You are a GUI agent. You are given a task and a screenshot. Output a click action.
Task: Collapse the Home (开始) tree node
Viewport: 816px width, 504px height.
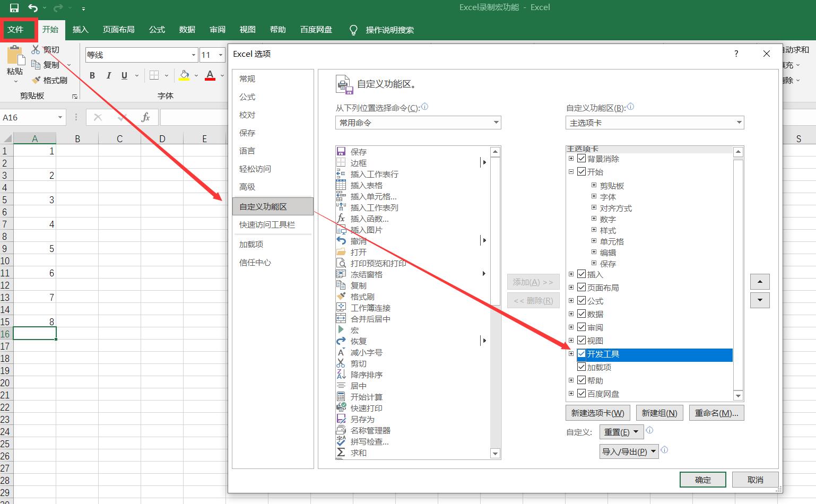571,172
